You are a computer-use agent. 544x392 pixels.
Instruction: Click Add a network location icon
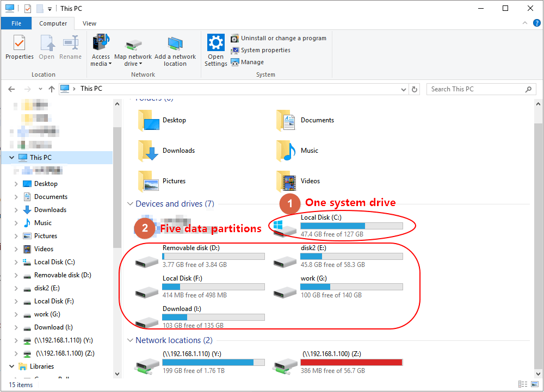175,43
